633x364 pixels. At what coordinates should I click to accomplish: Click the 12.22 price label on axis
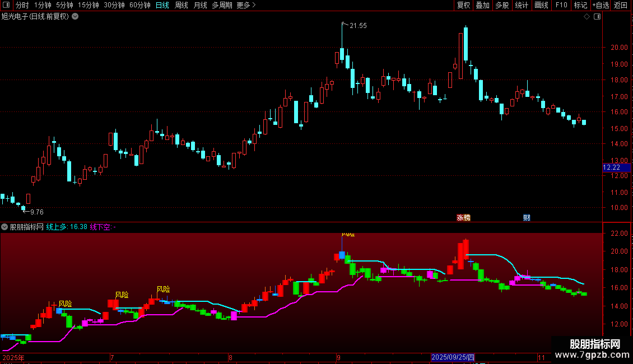616,167
